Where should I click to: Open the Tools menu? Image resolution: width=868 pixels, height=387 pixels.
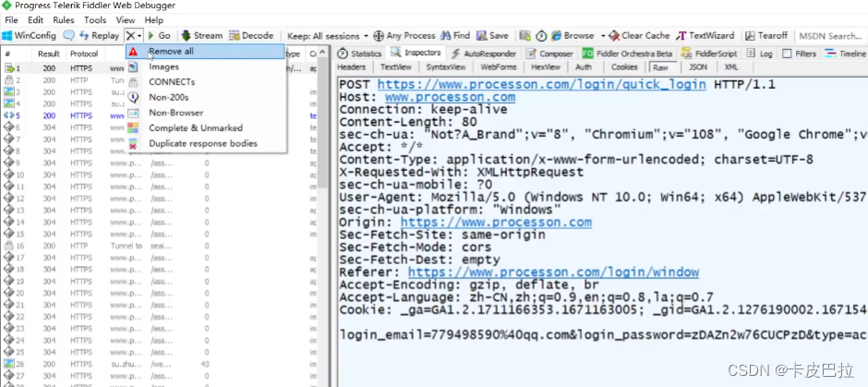pos(95,20)
